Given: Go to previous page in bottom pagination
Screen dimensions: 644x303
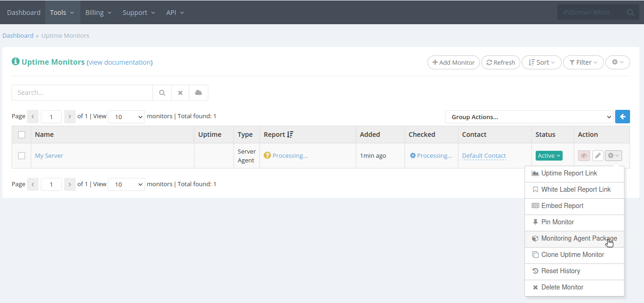Looking at the screenshot, I should [33, 184].
